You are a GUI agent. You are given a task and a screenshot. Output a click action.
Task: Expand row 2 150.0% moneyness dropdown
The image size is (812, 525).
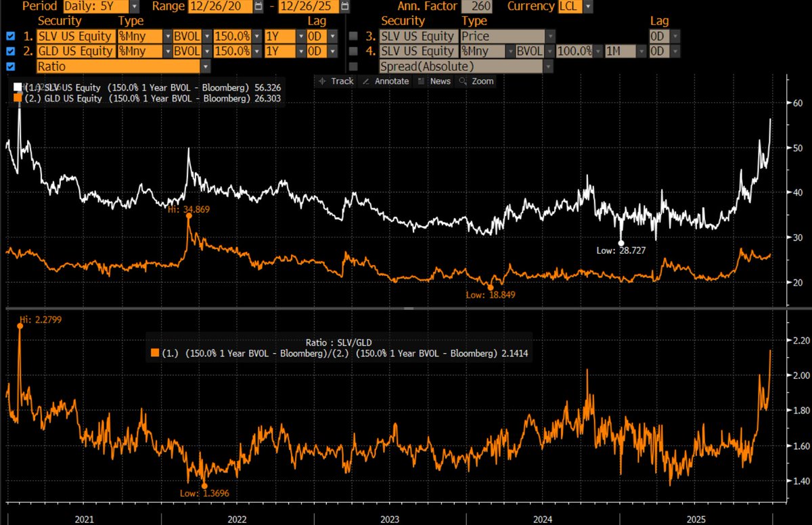click(x=256, y=51)
